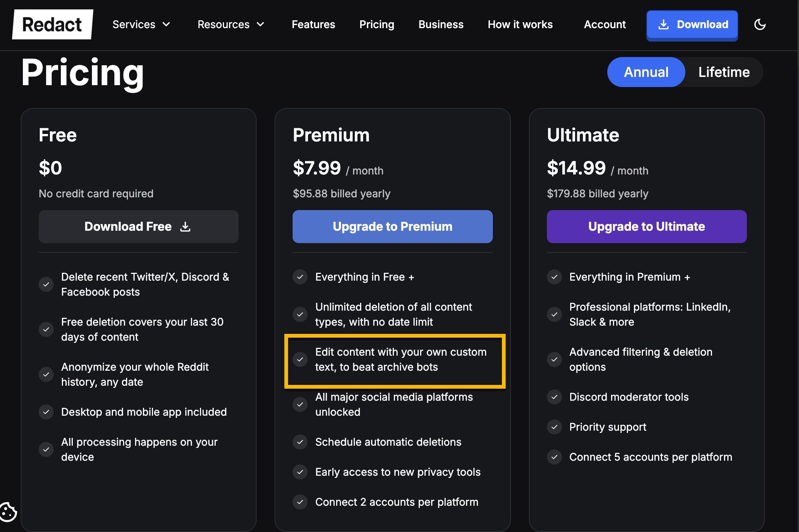Click checkmark beside Anonymize your whole Reddit history
The width and height of the screenshot is (799, 532).
tap(46, 374)
